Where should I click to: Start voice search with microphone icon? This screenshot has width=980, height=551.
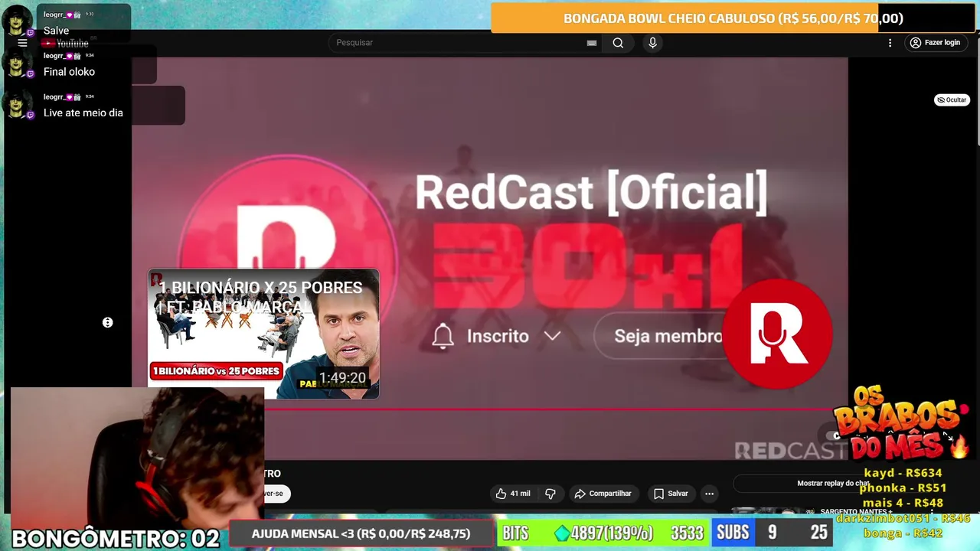(652, 43)
